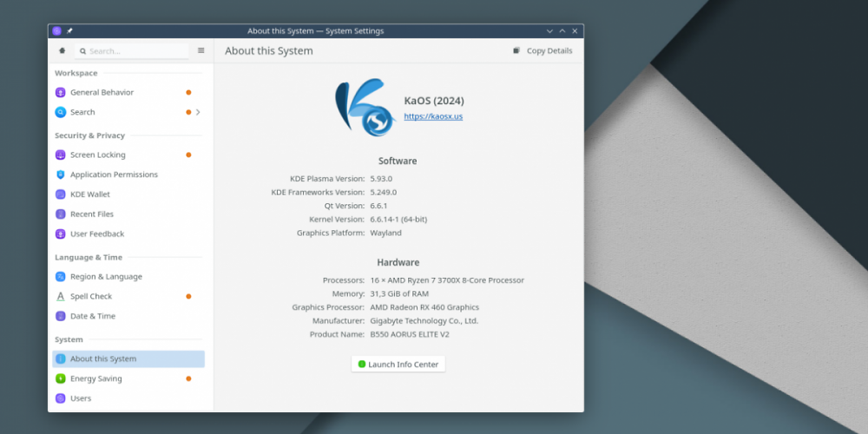Screen dimensions: 868x434
Task: Select the Energy Saving entry
Action: point(128,378)
